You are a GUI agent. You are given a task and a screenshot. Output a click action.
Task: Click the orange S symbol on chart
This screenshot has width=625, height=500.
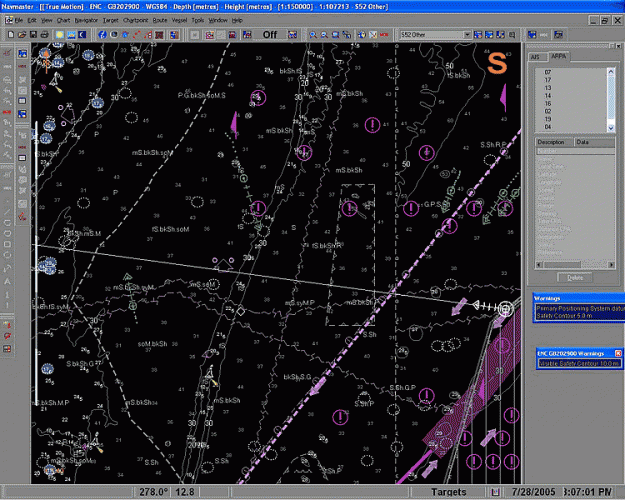[x=497, y=62]
